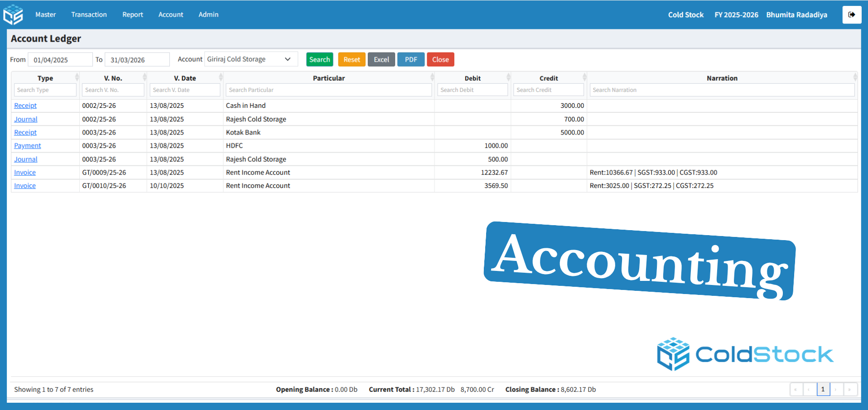
Task: Open Invoice link GT/0010/25-26
Action: coord(25,185)
